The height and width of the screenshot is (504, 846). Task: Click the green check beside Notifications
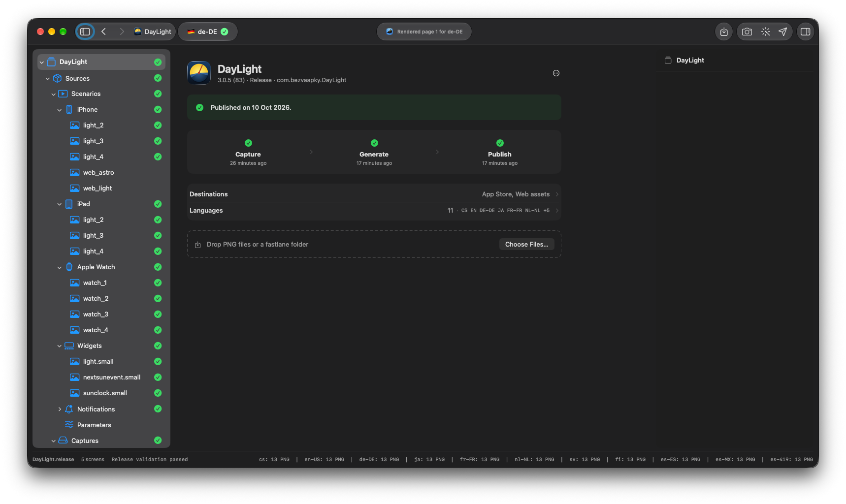coord(158,409)
